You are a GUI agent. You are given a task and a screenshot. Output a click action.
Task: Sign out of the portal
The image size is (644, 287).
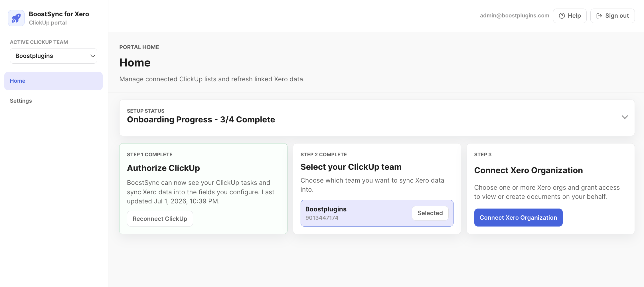(x=612, y=16)
